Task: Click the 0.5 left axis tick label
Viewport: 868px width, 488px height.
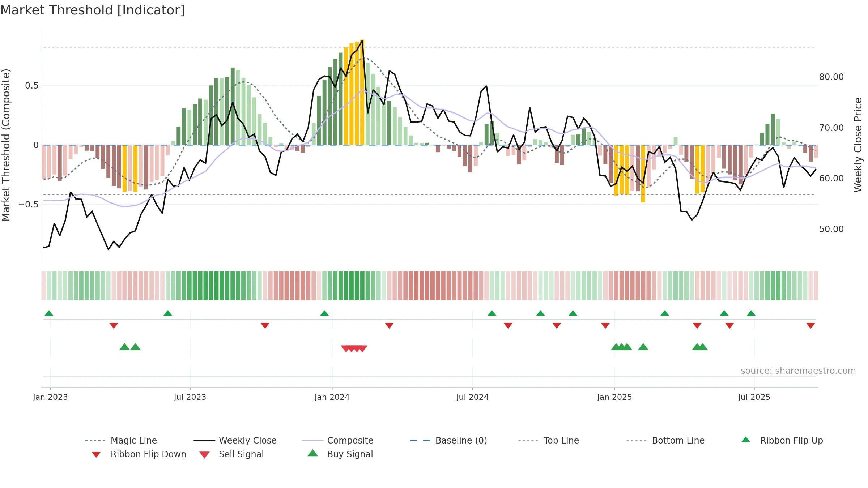Action: click(x=31, y=86)
